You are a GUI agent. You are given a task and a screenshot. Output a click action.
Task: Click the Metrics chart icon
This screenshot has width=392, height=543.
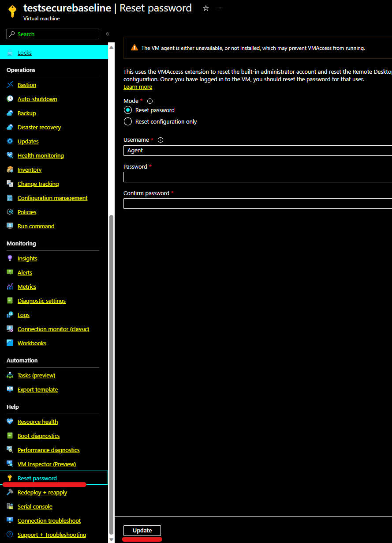(x=11, y=287)
